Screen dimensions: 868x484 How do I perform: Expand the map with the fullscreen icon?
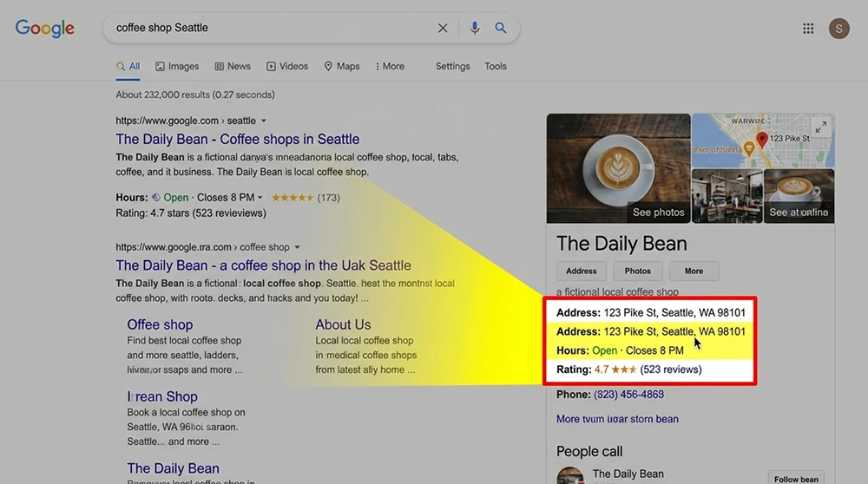(821, 127)
